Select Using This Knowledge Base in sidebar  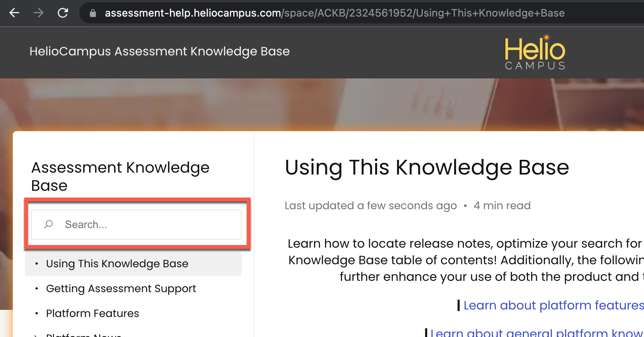click(117, 264)
